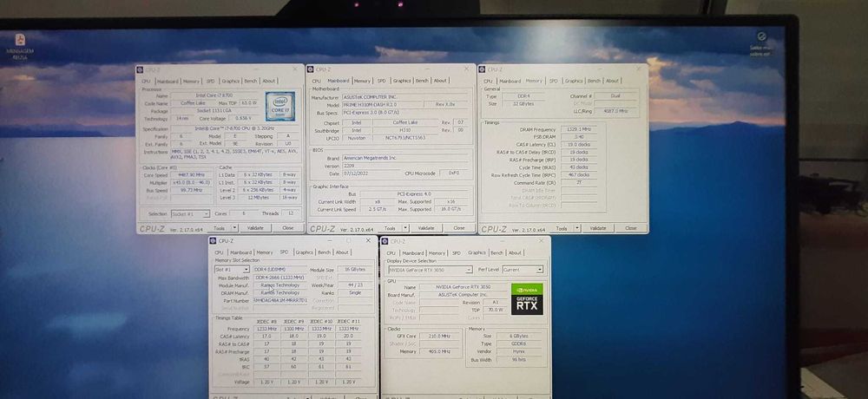Click the 16 GBytes module size field
This screenshot has height=399, width=868.
click(354, 270)
